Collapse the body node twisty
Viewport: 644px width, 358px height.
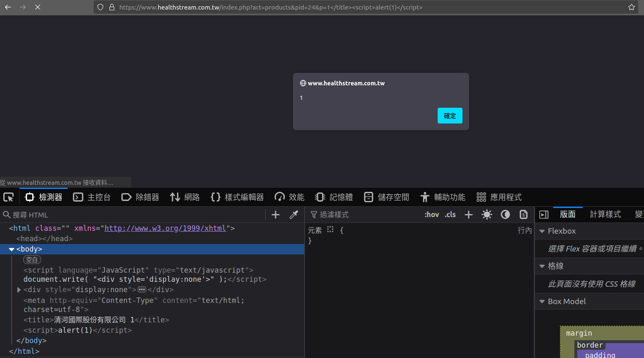click(12, 249)
